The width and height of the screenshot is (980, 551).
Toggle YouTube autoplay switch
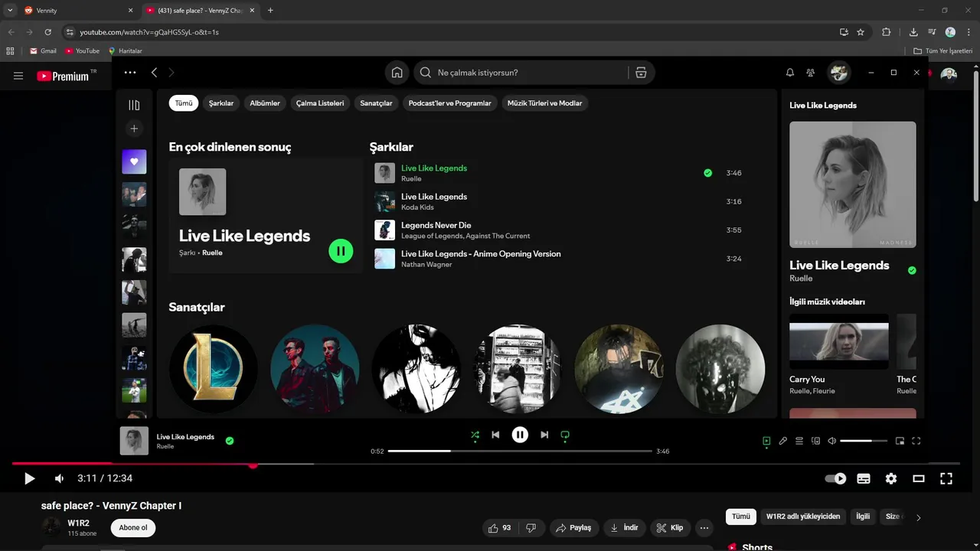(x=835, y=478)
